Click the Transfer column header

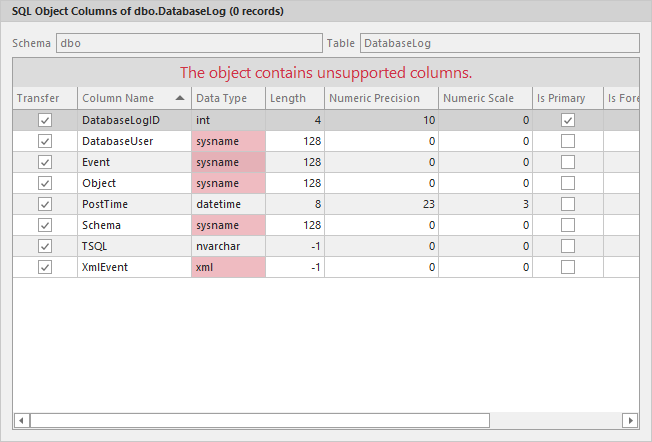pyautogui.click(x=44, y=98)
